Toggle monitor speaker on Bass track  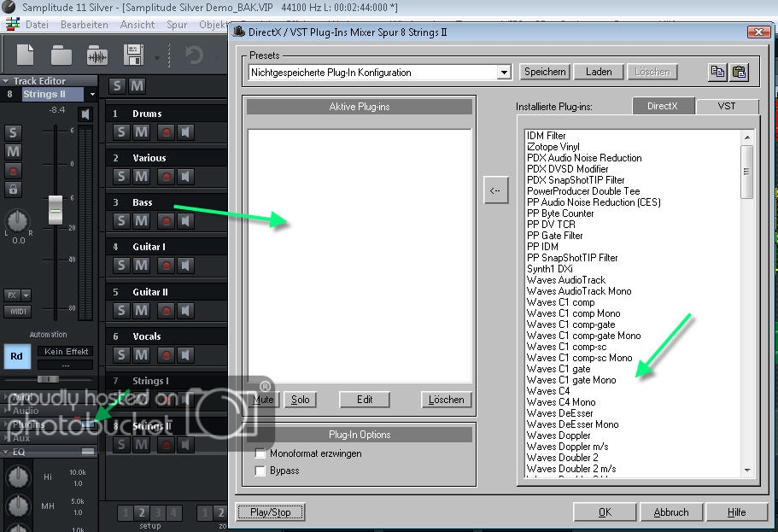(x=185, y=221)
